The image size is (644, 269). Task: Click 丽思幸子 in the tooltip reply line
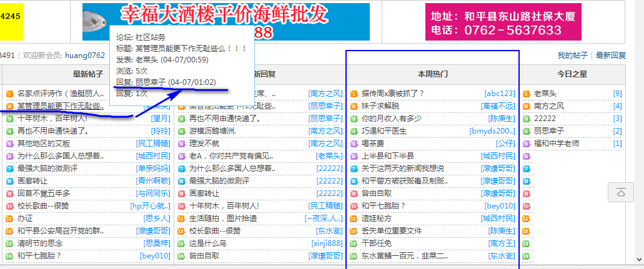[x=150, y=82]
